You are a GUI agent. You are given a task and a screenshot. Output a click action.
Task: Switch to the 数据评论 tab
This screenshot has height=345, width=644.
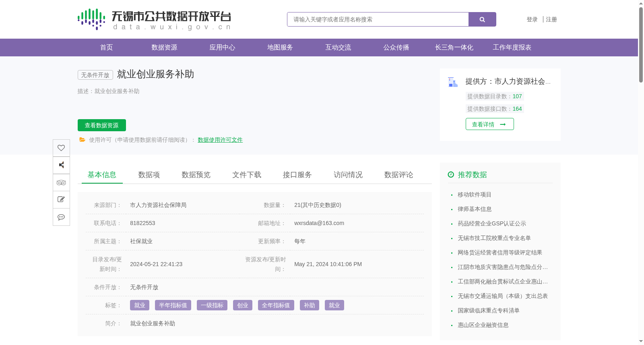399,175
